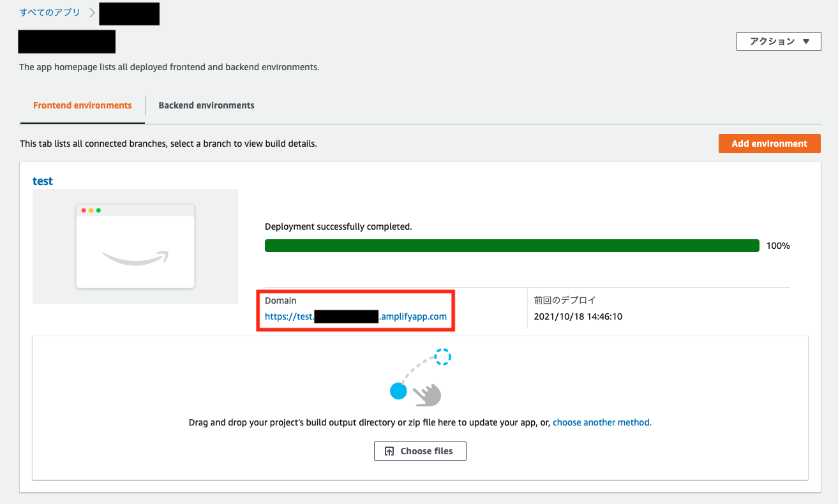838x504 pixels.
Task: Click the green 100% deployment progress bar
Action: [x=511, y=246]
